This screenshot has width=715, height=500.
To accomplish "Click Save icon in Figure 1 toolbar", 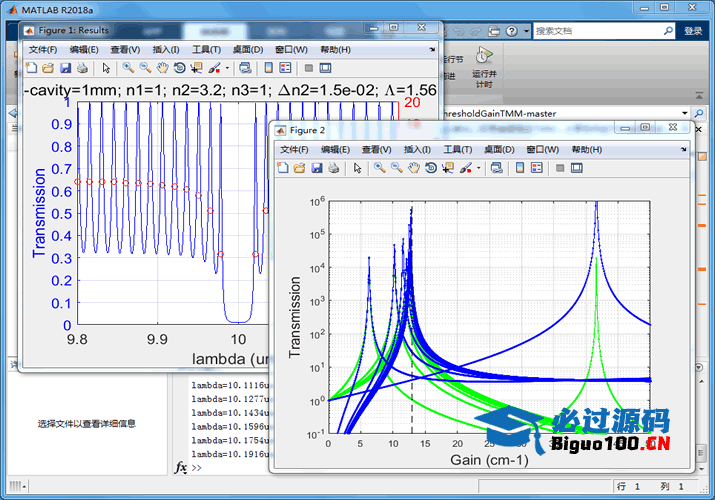I will click(x=65, y=68).
